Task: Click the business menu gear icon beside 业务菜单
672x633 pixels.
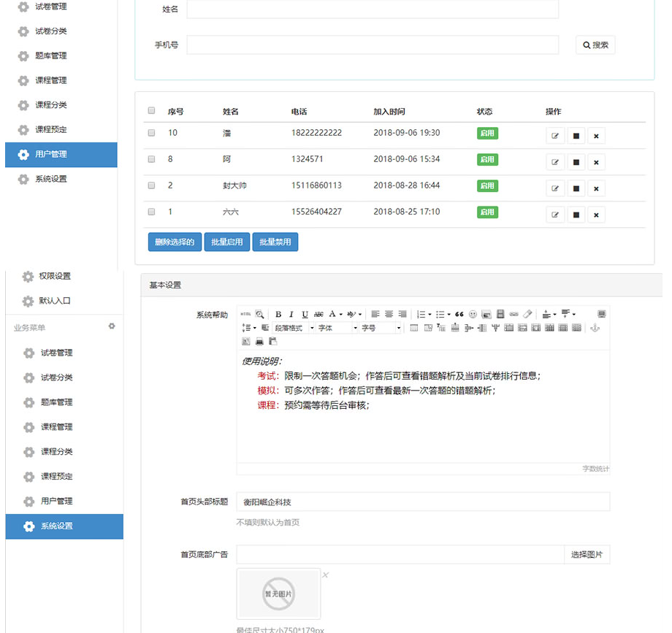Action: pyautogui.click(x=112, y=326)
